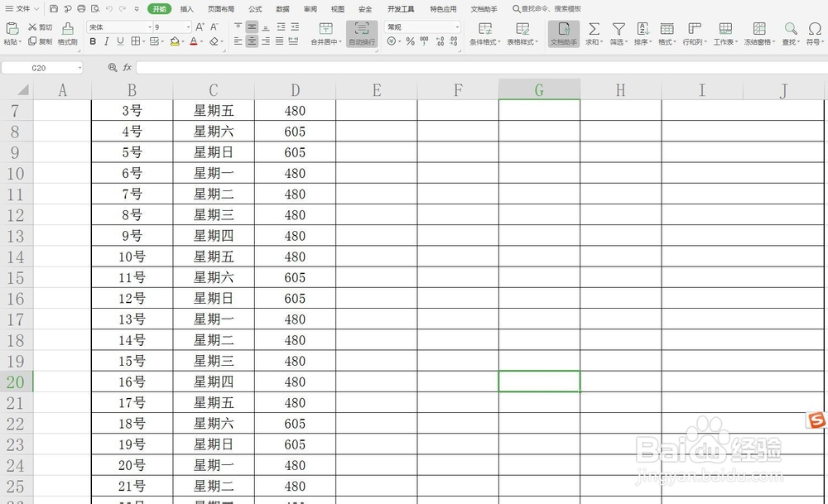The image size is (828, 504).
Task: Switch to the 公式 ribbon tab
Action: click(254, 8)
